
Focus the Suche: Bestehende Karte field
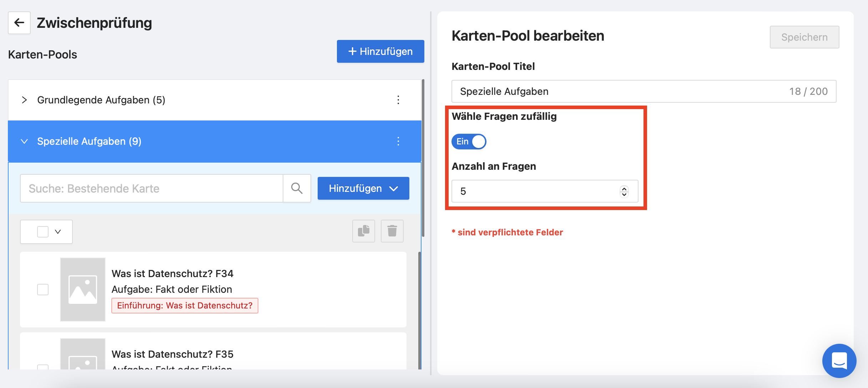(x=152, y=188)
